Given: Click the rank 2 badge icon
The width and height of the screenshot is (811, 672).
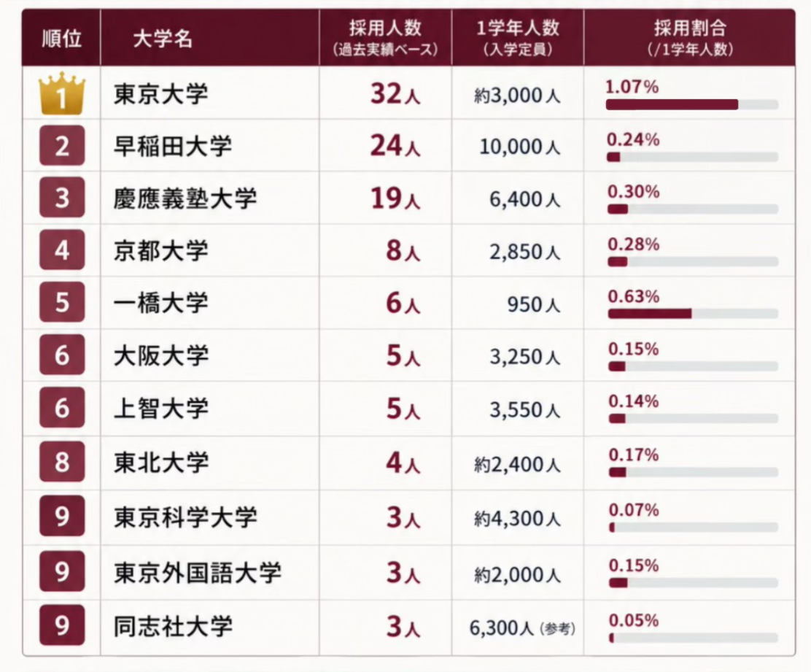Looking at the screenshot, I should [61, 145].
